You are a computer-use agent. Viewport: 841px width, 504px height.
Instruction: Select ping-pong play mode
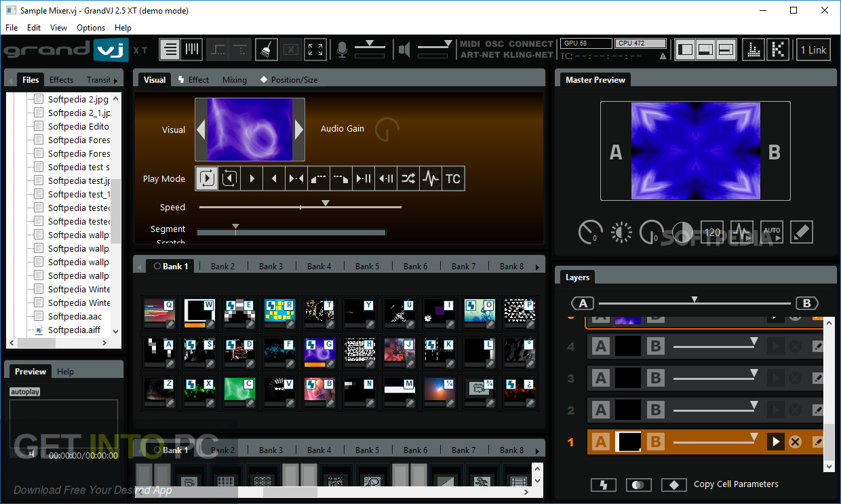[296, 179]
